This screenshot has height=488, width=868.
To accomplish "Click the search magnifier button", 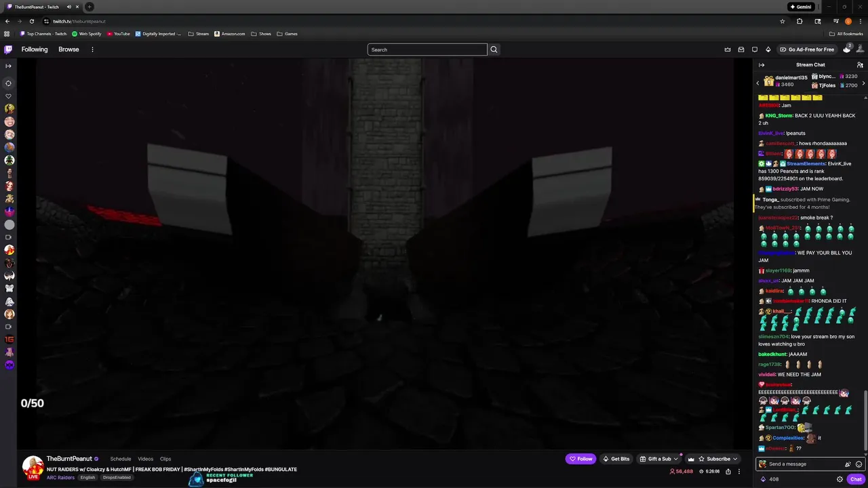I will pyautogui.click(x=494, y=49).
